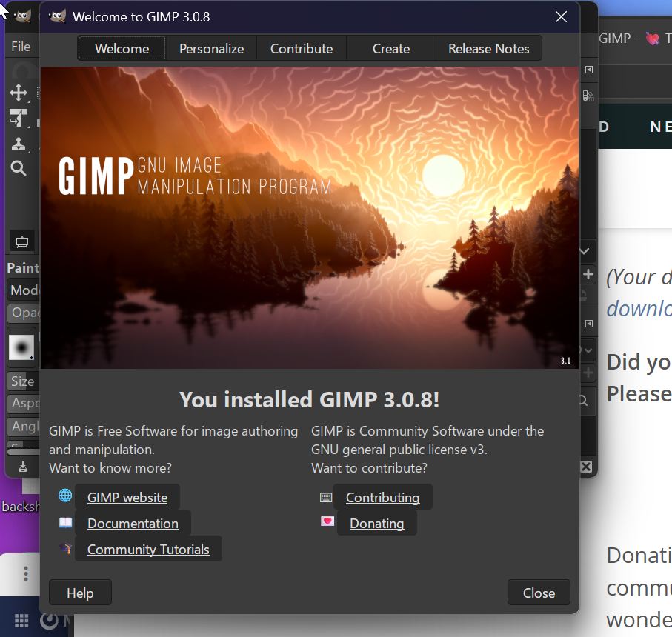Adjust the Size slider in tool options
672x637 pixels.
point(24,381)
